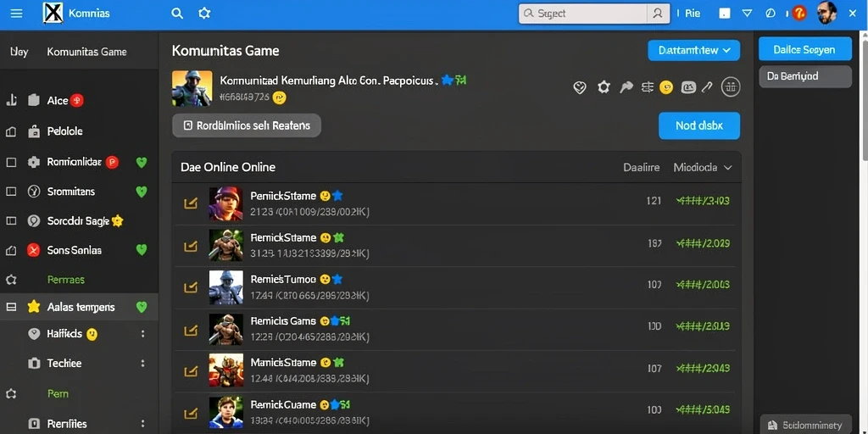Select the Sons Sanlas sidebar item
Screen dimensions: 868x434
coord(75,250)
